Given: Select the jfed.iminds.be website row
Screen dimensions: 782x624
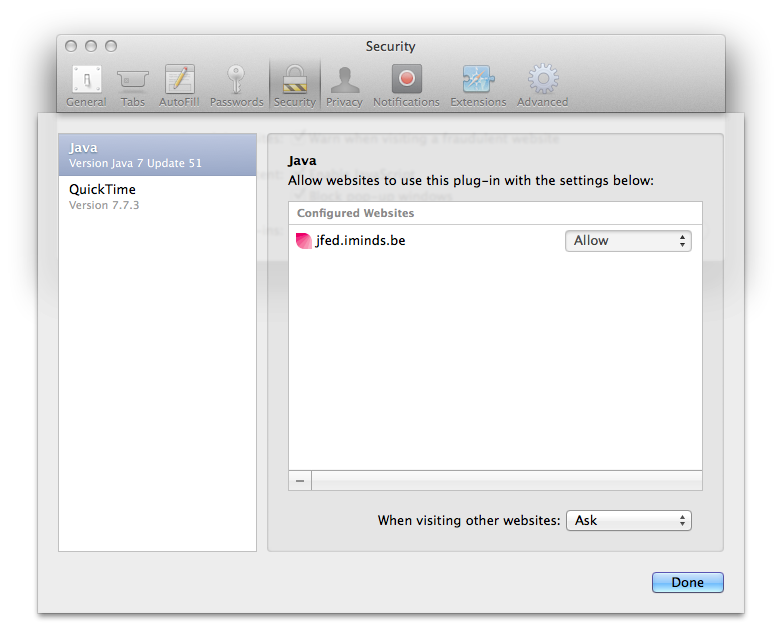Looking at the screenshot, I should pyautogui.click(x=495, y=241).
